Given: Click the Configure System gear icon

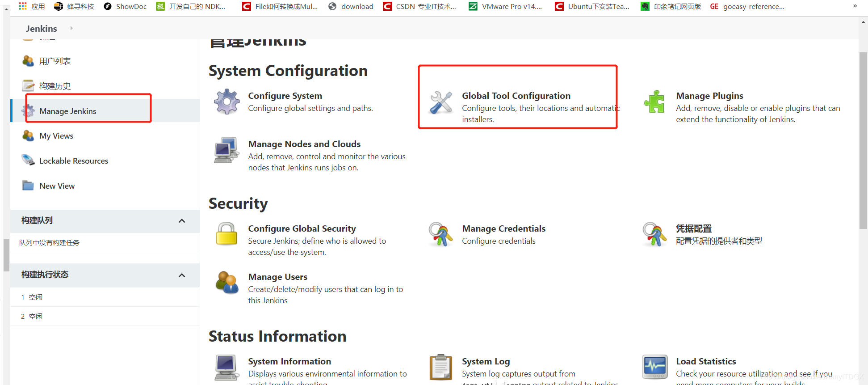Looking at the screenshot, I should 227,102.
